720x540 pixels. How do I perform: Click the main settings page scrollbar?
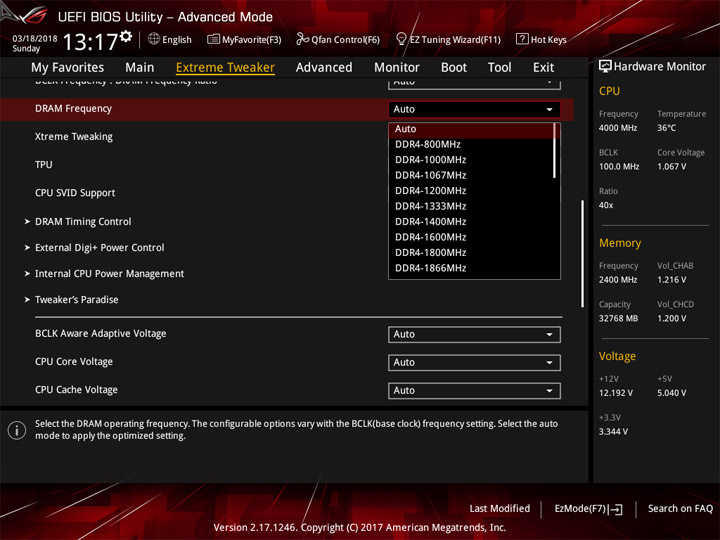(582, 253)
